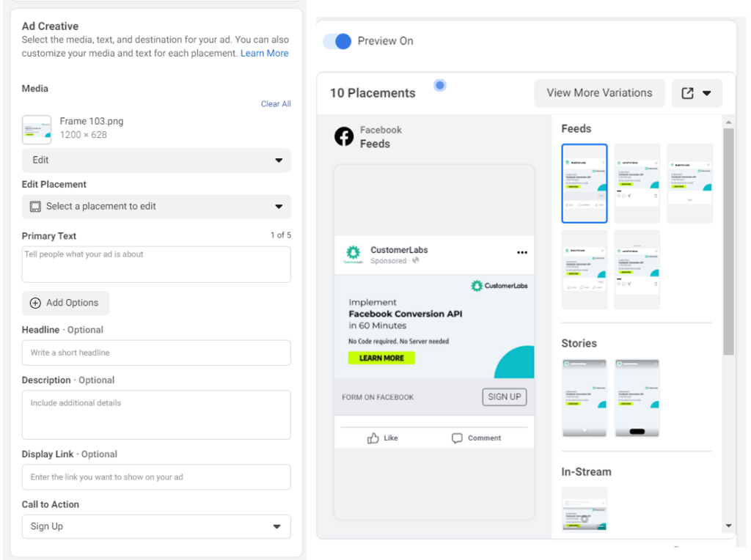Select the first Feeds thumbnail in second row
The height and width of the screenshot is (560, 751).
pyautogui.click(x=585, y=270)
